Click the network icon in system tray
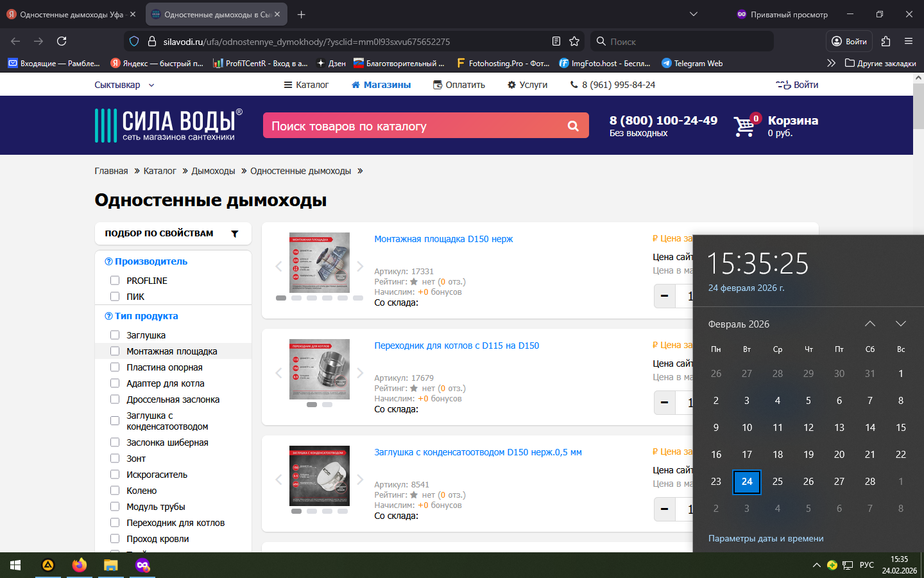924x578 pixels. [x=848, y=565]
